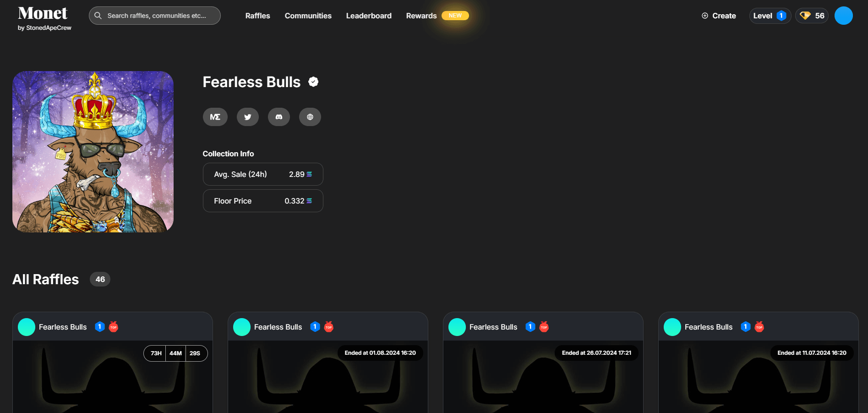Image resolution: width=868 pixels, height=413 pixels.
Task: Open Fearless Bulls name on raffle ended 26.07.2024
Action: (493, 327)
